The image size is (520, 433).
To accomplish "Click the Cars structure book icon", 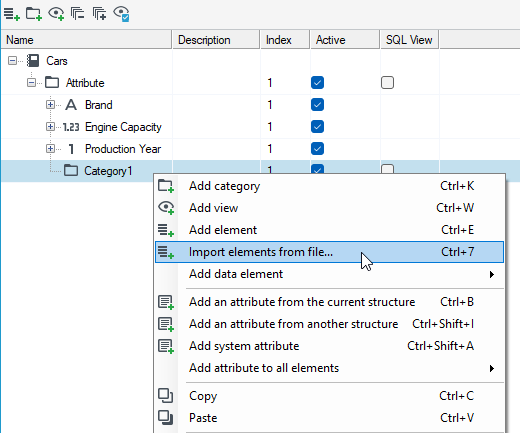I will click(x=33, y=61).
